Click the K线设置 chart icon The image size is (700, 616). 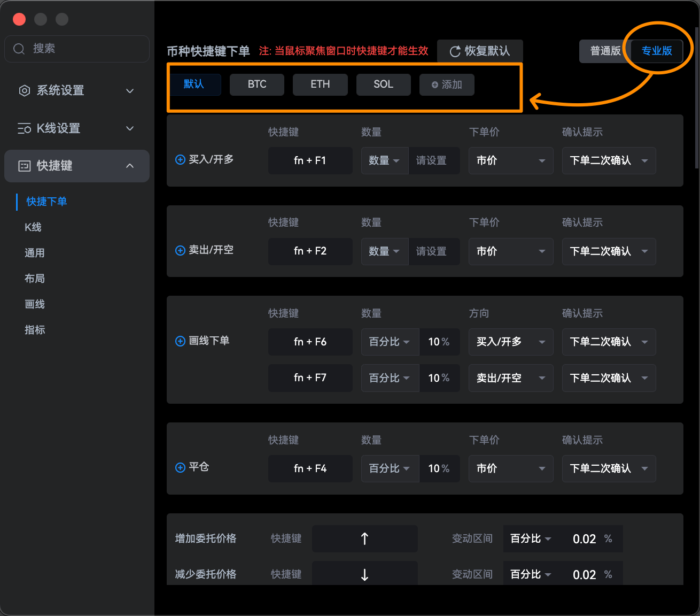(x=24, y=128)
